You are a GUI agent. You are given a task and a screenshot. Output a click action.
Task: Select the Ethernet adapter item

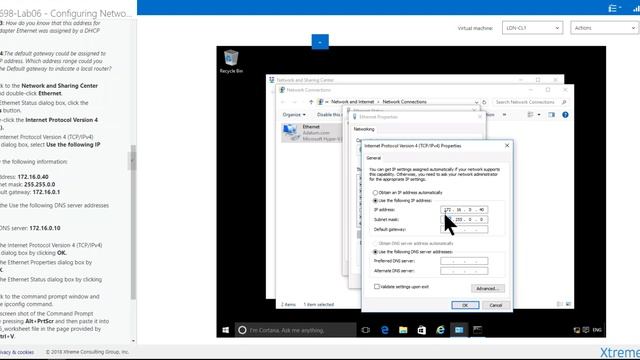coord(311,133)
